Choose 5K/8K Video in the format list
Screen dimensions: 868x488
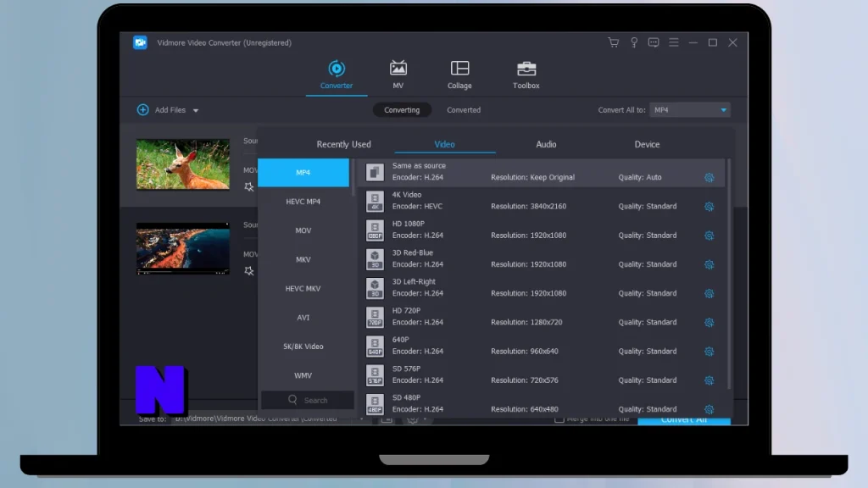[x=303, y=347]
